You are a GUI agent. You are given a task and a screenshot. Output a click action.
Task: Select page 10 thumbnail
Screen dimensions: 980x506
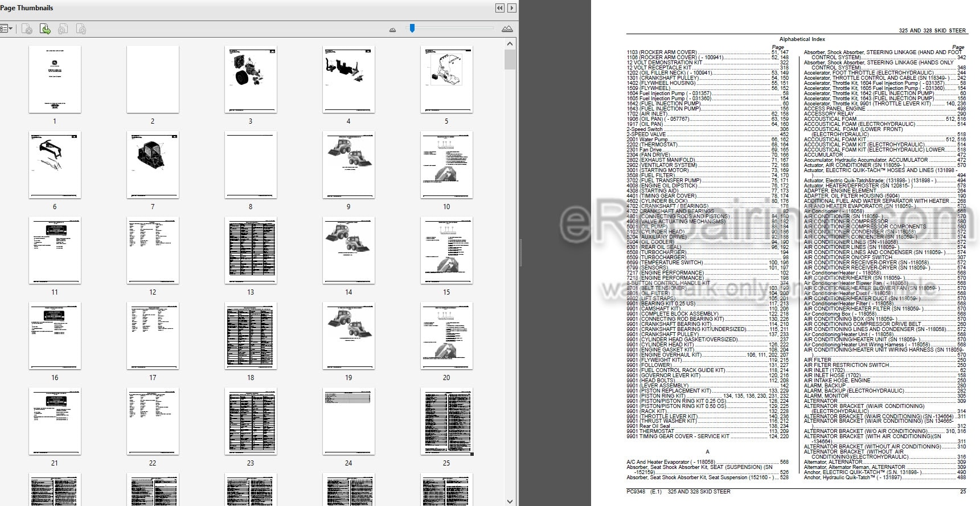tap(446, 165)
